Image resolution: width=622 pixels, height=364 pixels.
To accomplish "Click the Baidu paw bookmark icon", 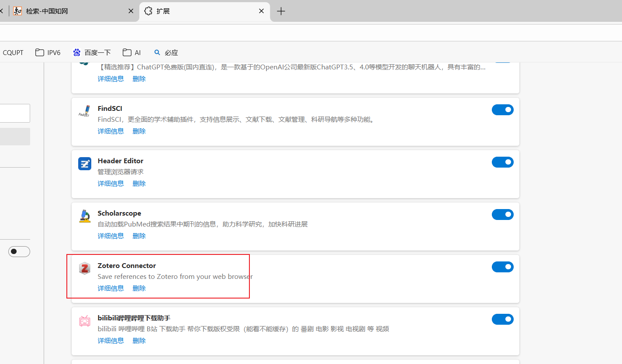I will pyautogui.click(x=77, y=52).
